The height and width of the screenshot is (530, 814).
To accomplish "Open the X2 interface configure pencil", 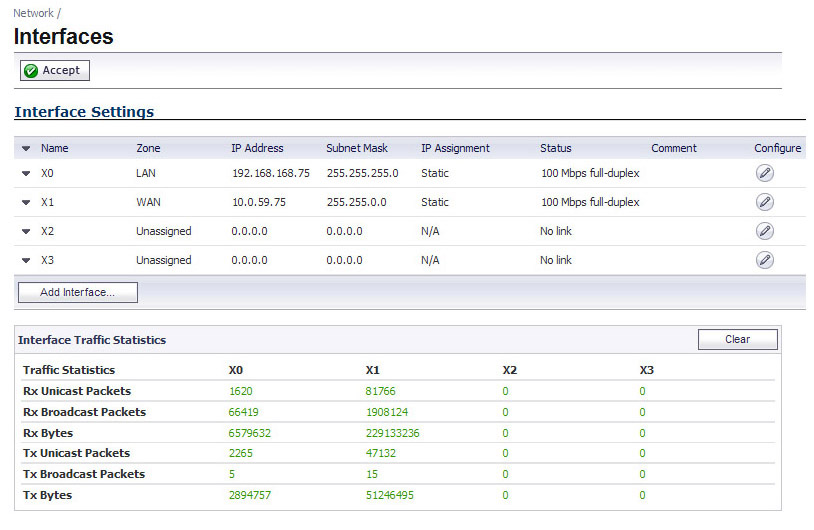I will pyautogui.click(x=765, y=231).
